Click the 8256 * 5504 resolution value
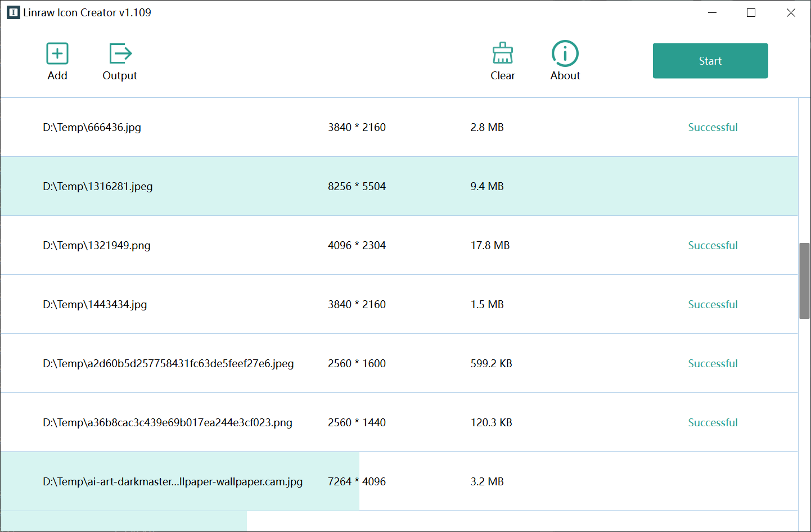The height and width of the screenshot is (532, 811). pos(357,186)
